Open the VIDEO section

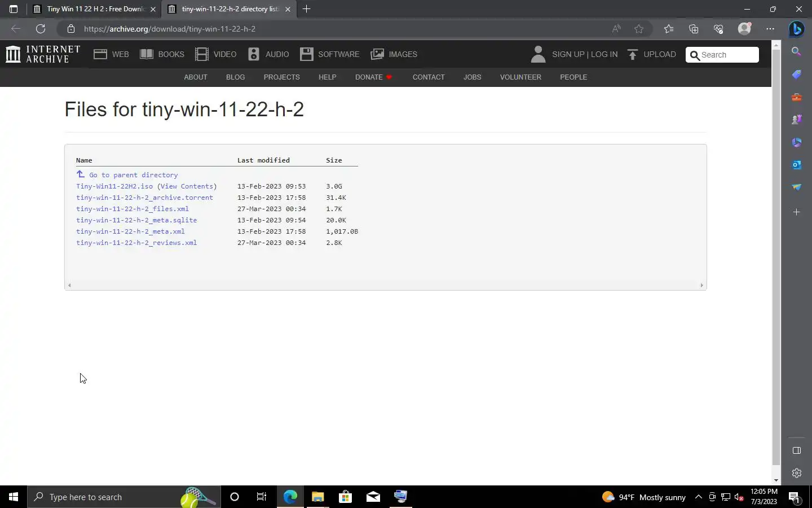tap(216, 54)
